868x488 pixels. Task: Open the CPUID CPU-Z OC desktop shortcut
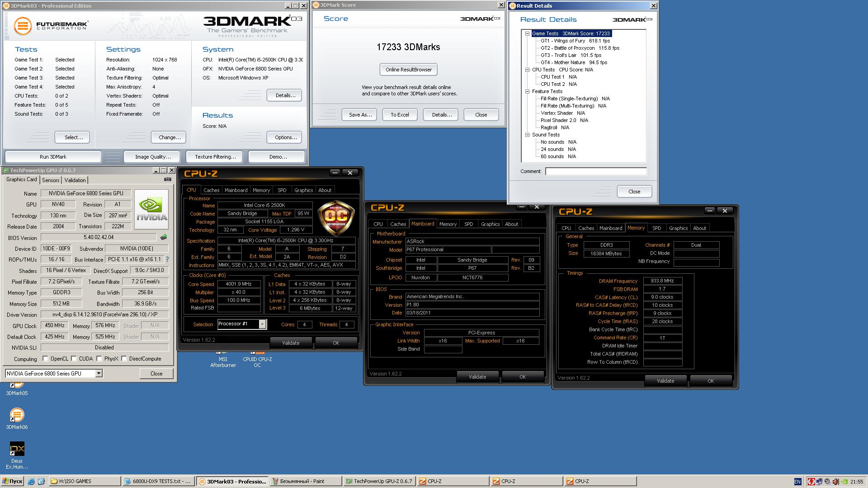click(257, 359)
